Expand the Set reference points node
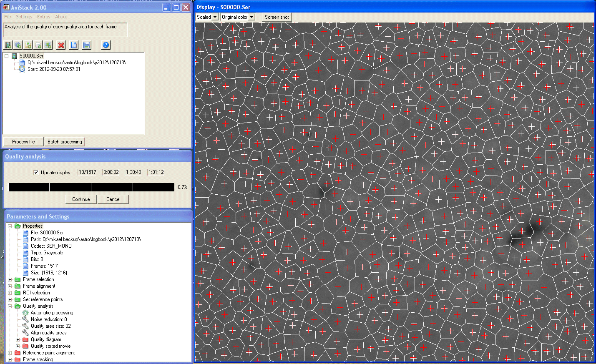 tap(10, 299)
